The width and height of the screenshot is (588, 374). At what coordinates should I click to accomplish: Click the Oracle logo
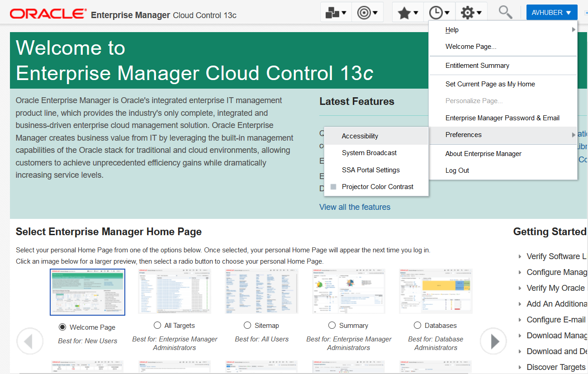[x=48, y=14]
